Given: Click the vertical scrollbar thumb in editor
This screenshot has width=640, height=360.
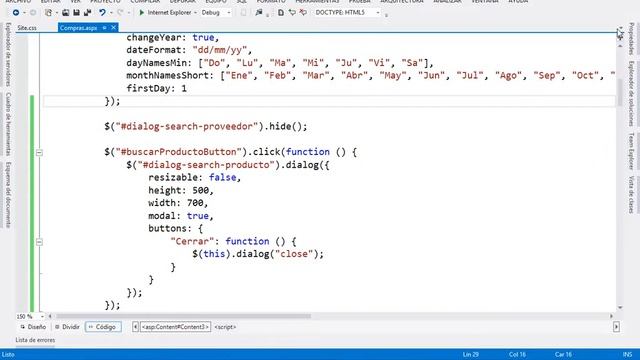Looking at the screenshot, I should [620, 92].
